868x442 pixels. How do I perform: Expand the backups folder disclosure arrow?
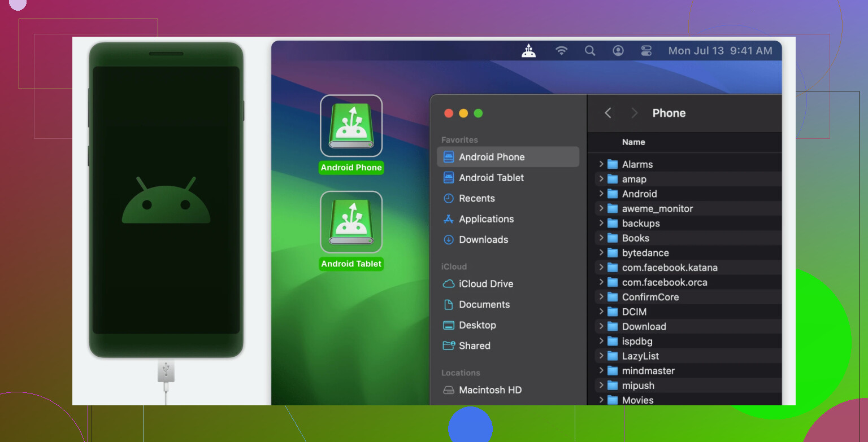(601, 223)
